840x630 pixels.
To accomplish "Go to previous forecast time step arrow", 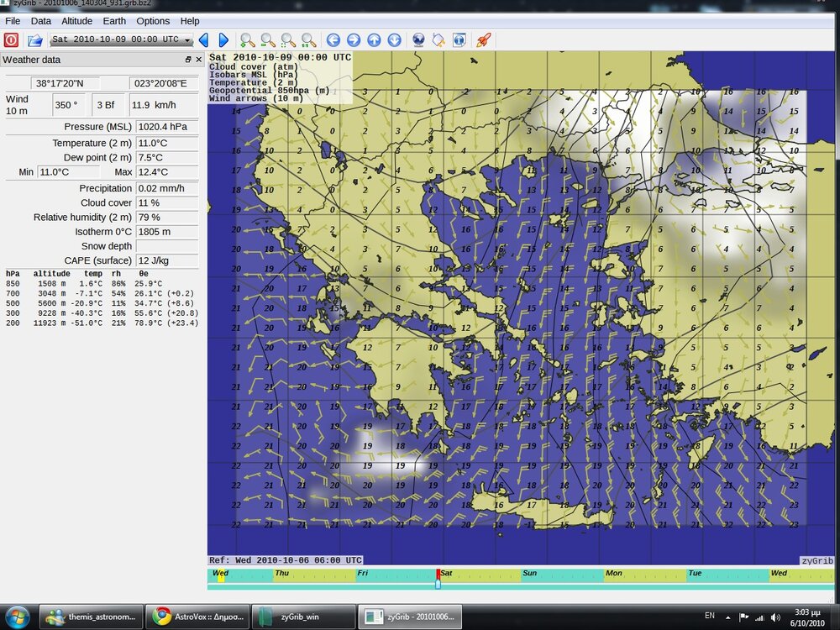I will 203,39.
